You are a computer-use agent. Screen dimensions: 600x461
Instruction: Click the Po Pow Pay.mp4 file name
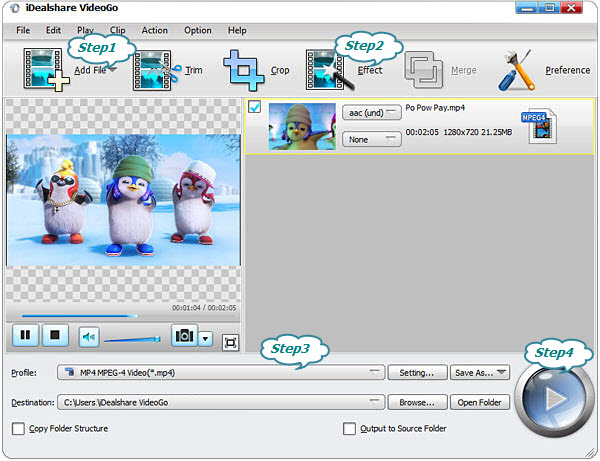[x=435, y=108]
